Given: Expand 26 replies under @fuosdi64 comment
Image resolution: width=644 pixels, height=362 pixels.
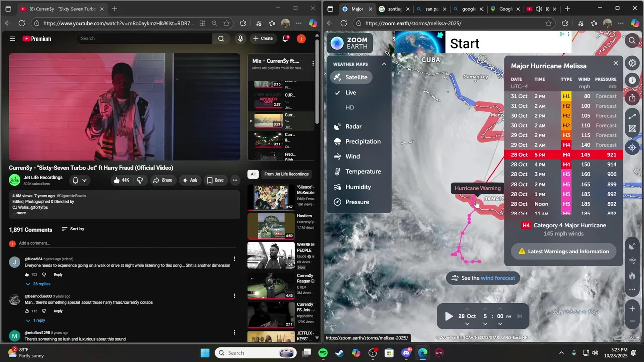Looking at the screenshot, I should point(38,284).
